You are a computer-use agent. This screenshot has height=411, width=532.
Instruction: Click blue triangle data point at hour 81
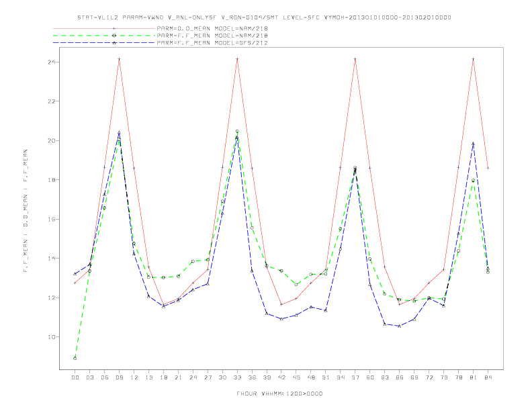[474, 144]
